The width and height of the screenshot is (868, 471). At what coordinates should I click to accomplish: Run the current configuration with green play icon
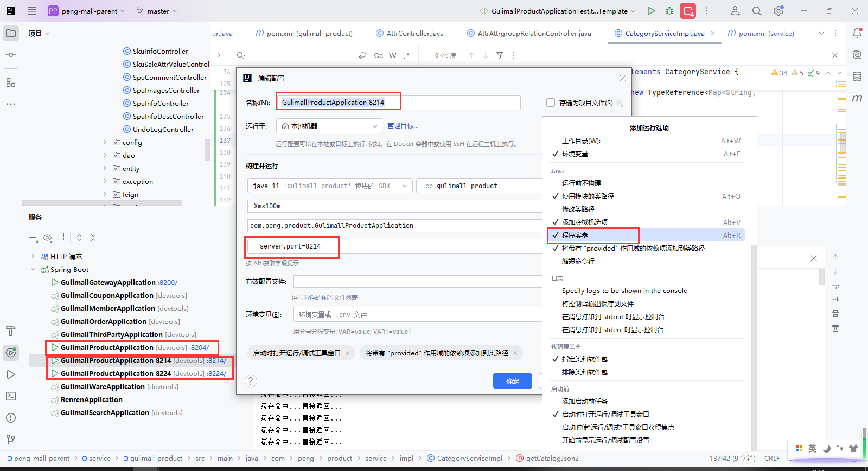tap(651, 11)
